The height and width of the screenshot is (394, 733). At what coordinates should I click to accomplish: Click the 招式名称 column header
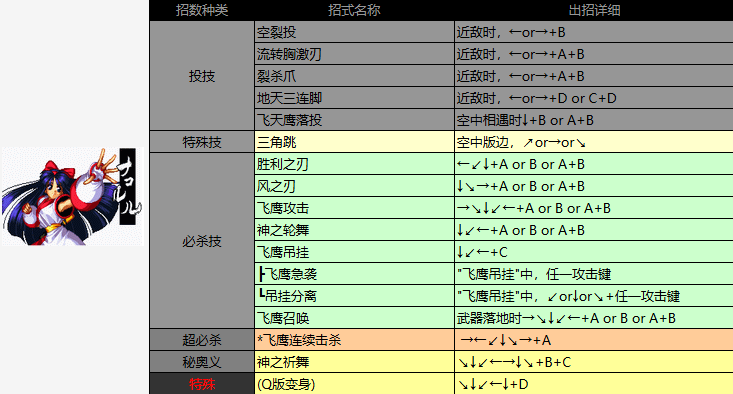coord(354,10)
